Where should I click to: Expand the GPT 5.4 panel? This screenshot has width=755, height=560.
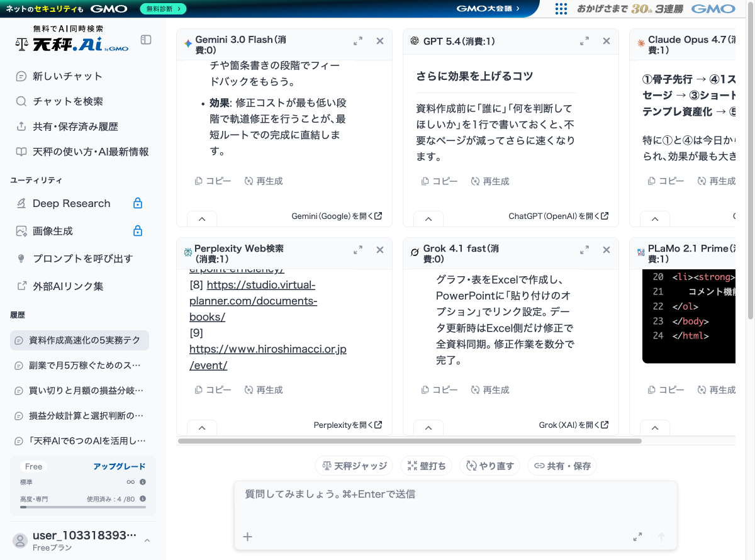pyautogui.click(x=584, y=41)
